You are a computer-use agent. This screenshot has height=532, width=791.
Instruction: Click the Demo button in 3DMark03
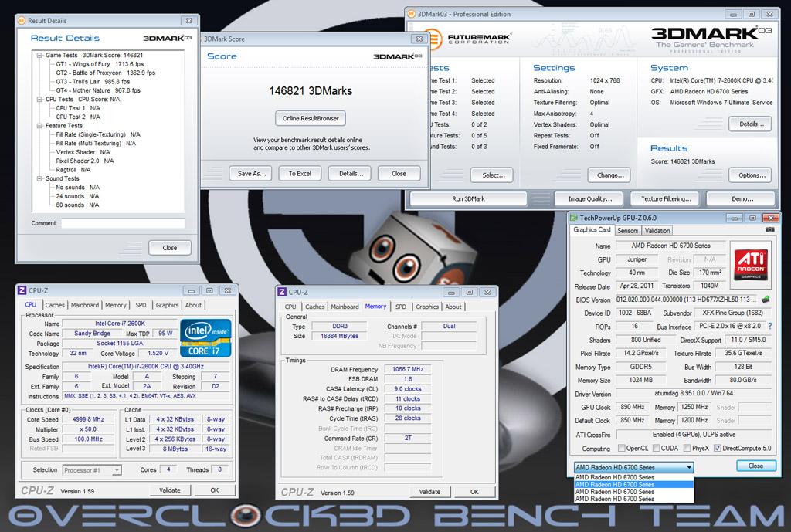(741, 198)
